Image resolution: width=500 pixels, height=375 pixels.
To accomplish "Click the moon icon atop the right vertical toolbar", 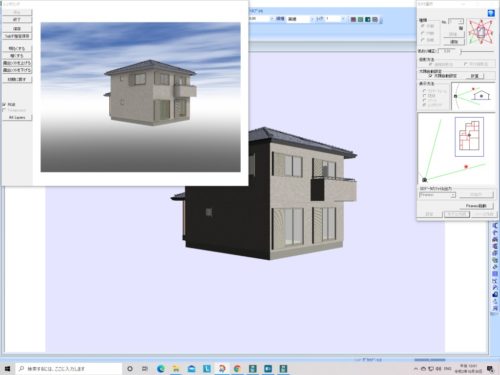I will coord(495,226).
